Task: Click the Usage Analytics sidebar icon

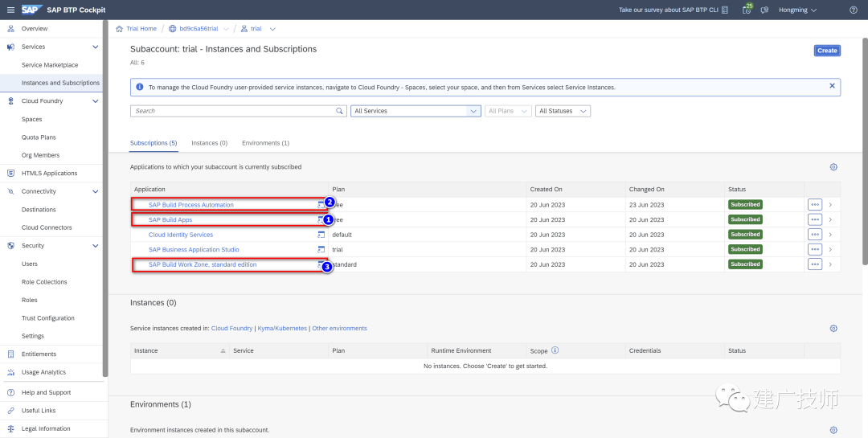Action: point(10,372)
